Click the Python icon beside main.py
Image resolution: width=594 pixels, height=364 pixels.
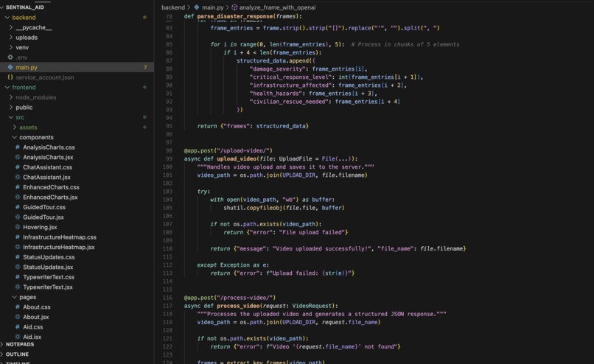point(10,67)
